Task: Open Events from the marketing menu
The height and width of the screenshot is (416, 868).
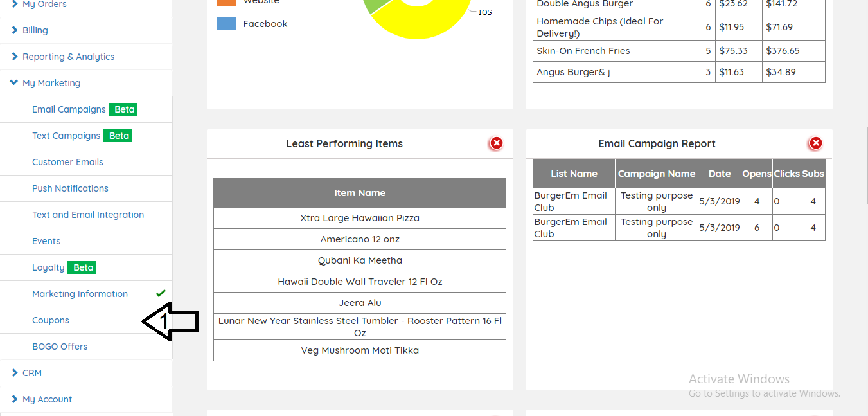Action: coord(46,241)
